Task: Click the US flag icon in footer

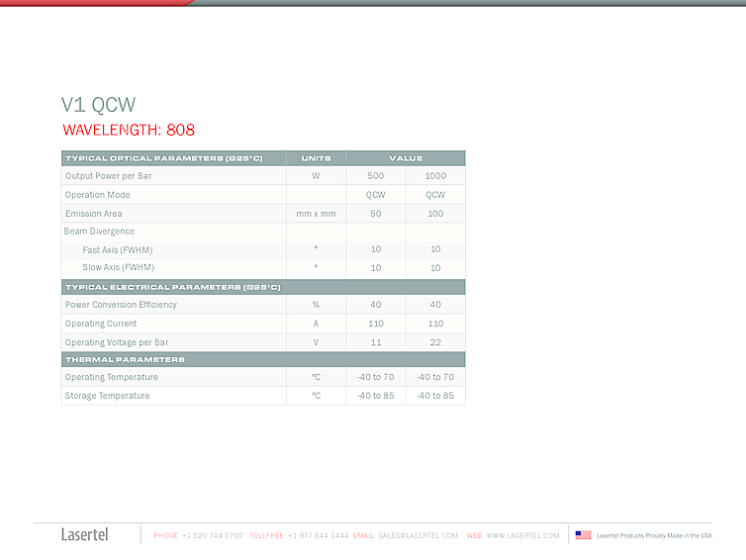Action: tap(583, 535)
